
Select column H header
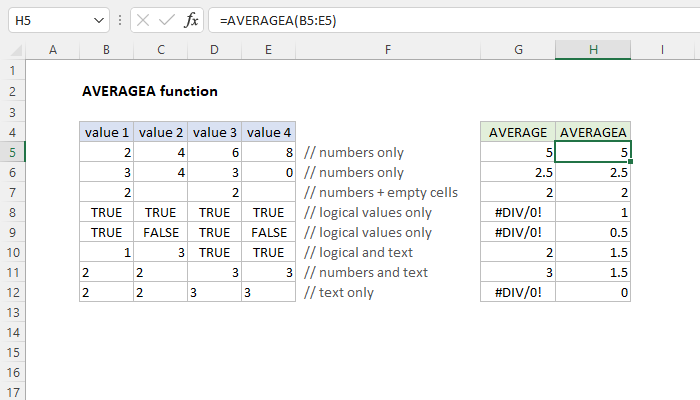tap(593, 50)
